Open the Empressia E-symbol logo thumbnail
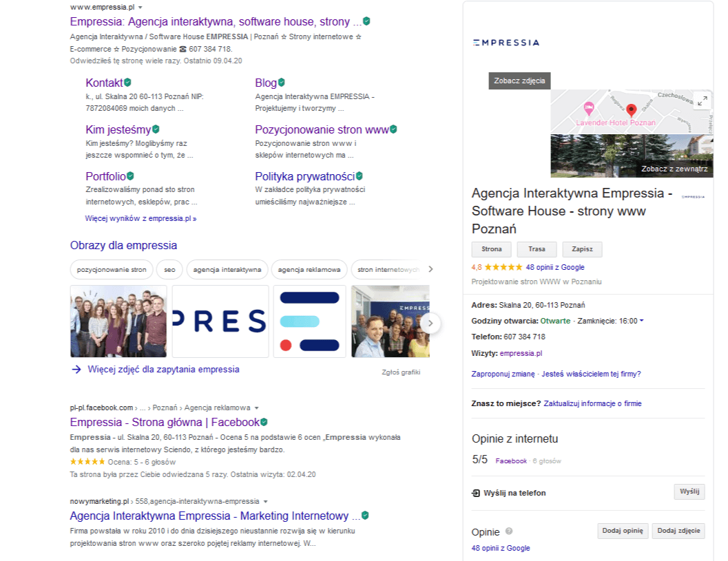This screenshot has height=561, width=728. coord(310,321)
